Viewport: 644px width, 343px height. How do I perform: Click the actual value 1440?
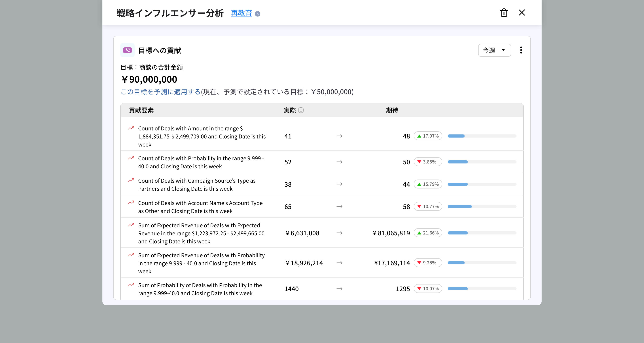pos(292,289)
